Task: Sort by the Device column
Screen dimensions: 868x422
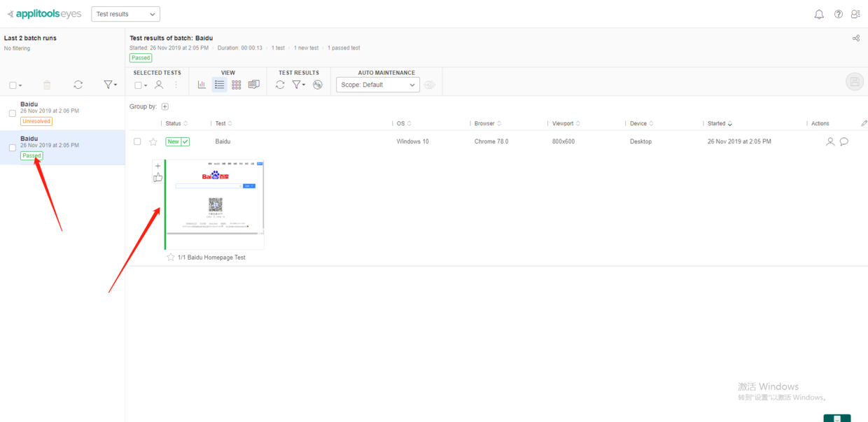Action: (x=642, y=123)
